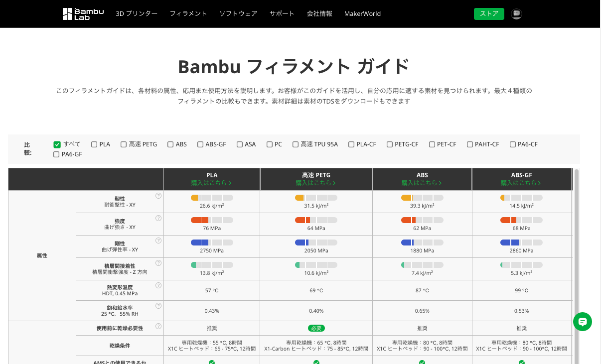Click ABS-GF stiffness blue rating bar

pyautogui.click(x=521, y=243)
